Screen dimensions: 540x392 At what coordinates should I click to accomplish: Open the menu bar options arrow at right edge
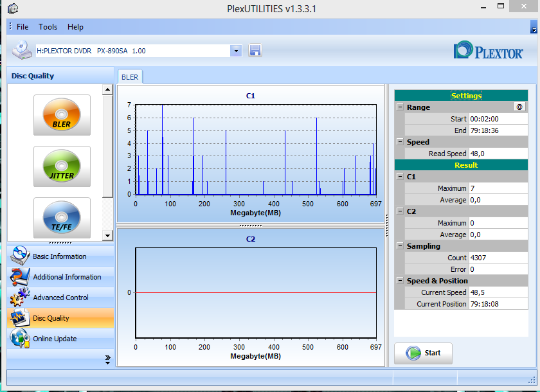[534, 27]
